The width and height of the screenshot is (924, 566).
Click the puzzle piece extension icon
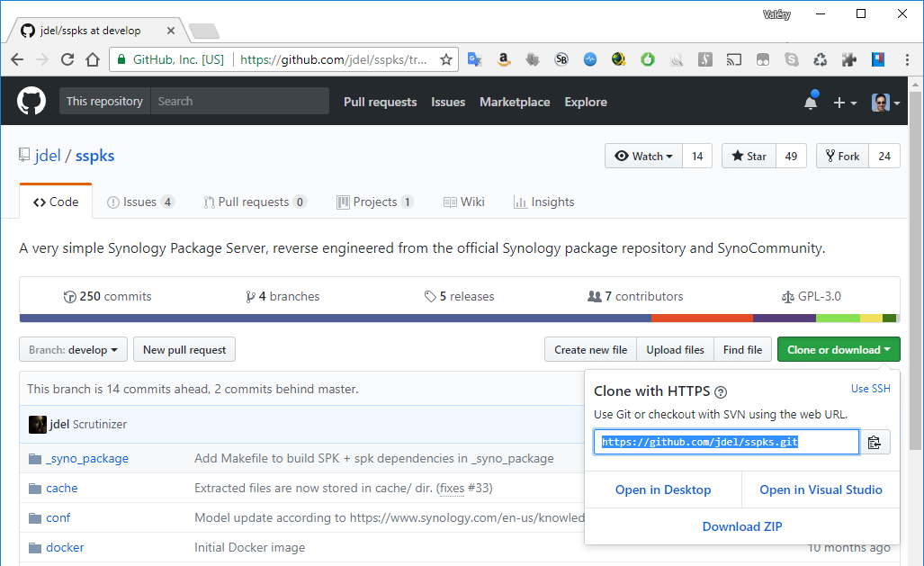click(x=849, y=59)
